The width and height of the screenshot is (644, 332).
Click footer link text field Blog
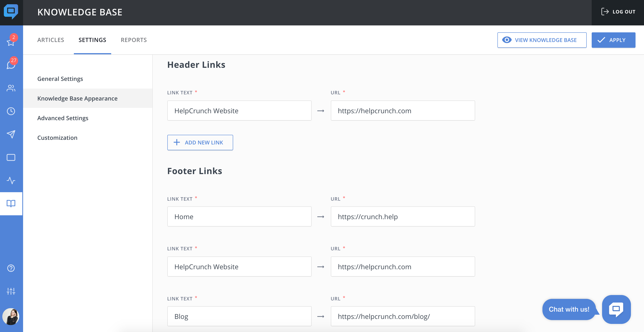pos(239,316)
